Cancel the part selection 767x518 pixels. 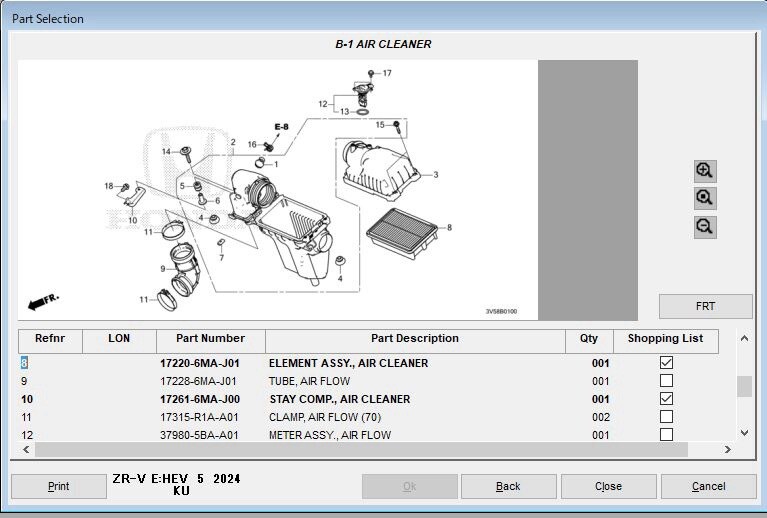pyautogui.click(x=708, y=486)
